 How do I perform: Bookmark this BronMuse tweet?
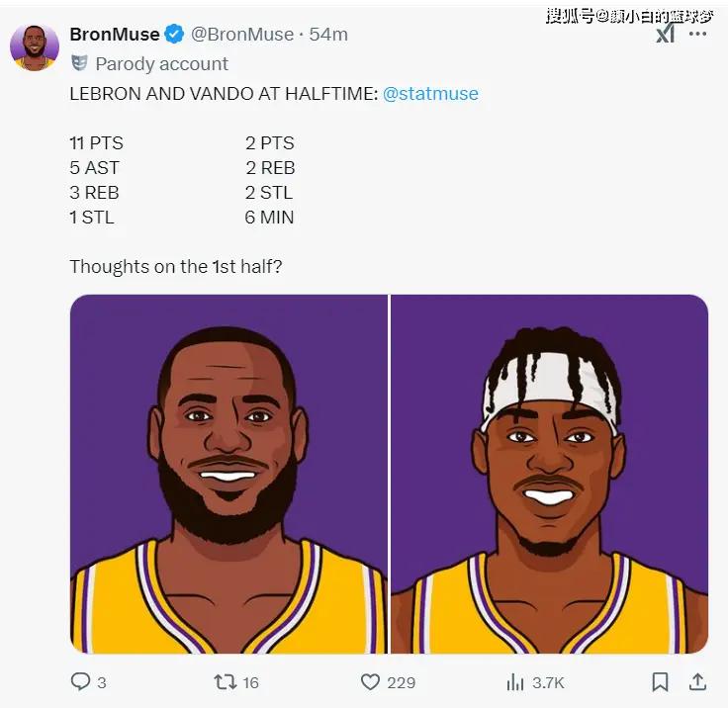tap(661, 681)
